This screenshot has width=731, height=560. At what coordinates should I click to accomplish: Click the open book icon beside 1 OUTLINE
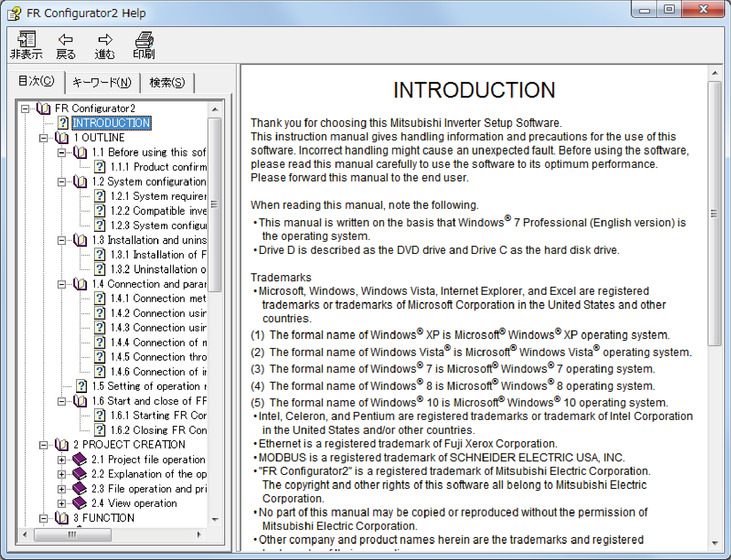(x=62, y=138)
